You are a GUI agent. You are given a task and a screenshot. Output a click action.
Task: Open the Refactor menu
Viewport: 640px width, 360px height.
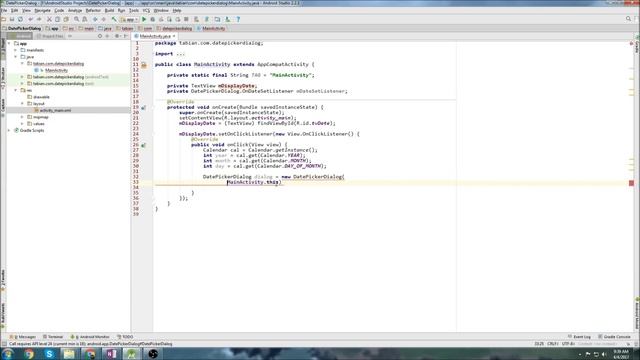point(93,10)
